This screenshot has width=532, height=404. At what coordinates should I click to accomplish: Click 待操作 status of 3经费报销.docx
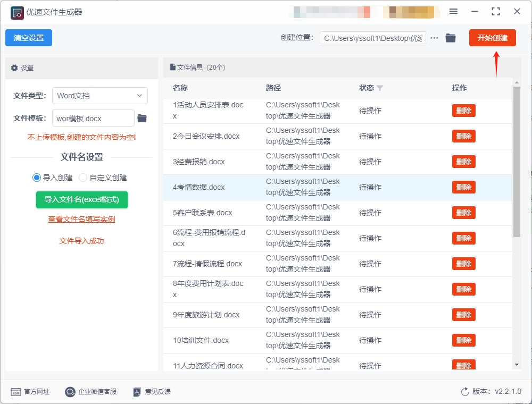click(x=370, y=162)
